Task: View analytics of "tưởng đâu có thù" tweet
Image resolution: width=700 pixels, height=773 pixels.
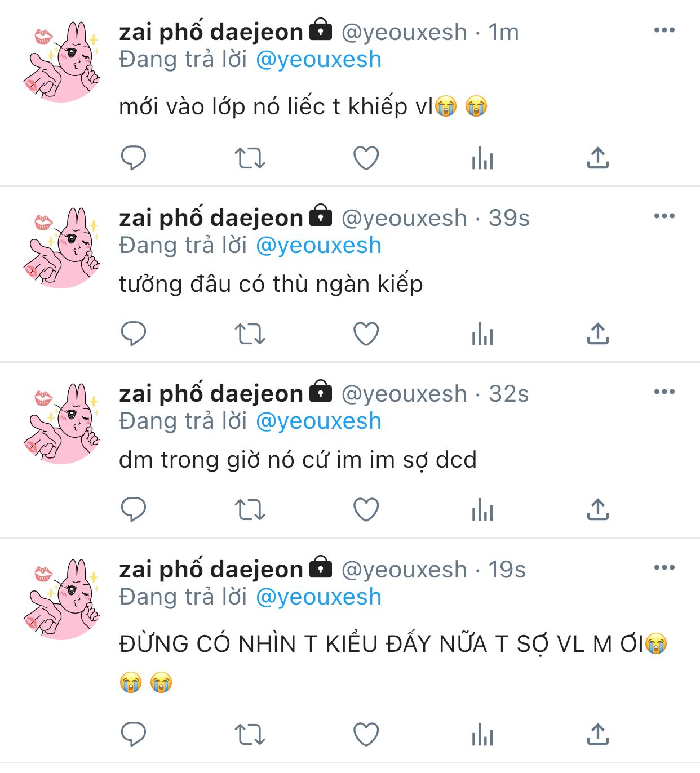Action: 482,334
